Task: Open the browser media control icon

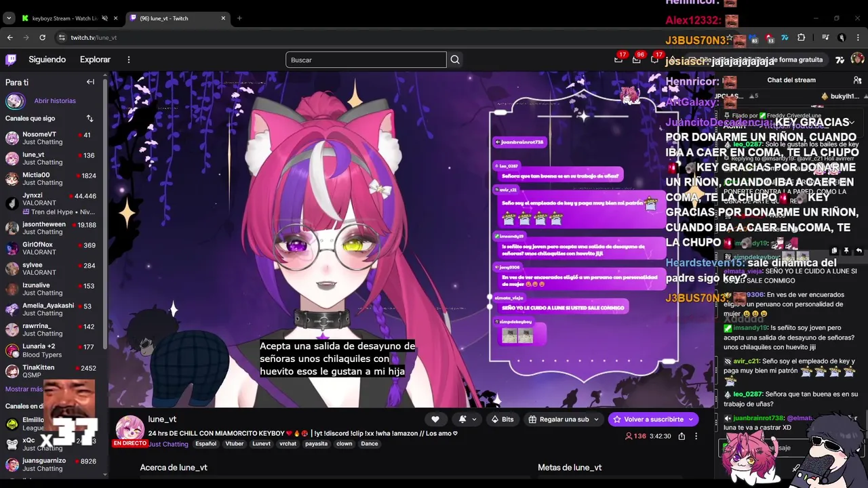Action: [825, 37]
